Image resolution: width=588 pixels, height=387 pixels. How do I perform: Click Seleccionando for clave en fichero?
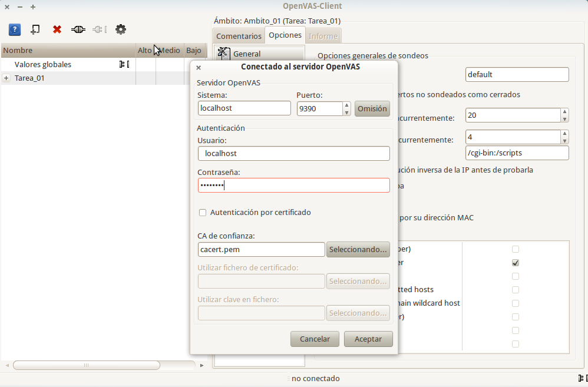click(x=358, y=313)
